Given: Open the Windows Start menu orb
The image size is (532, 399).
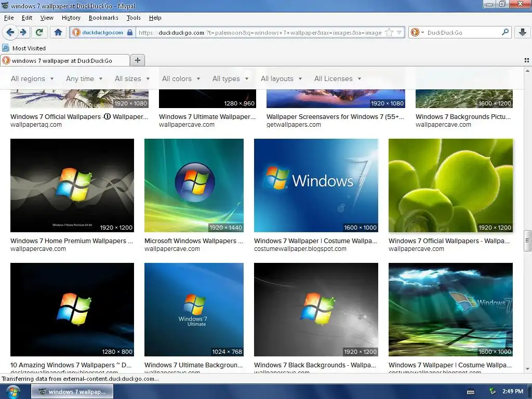Looking at the screenshot, I should point(12,392).
